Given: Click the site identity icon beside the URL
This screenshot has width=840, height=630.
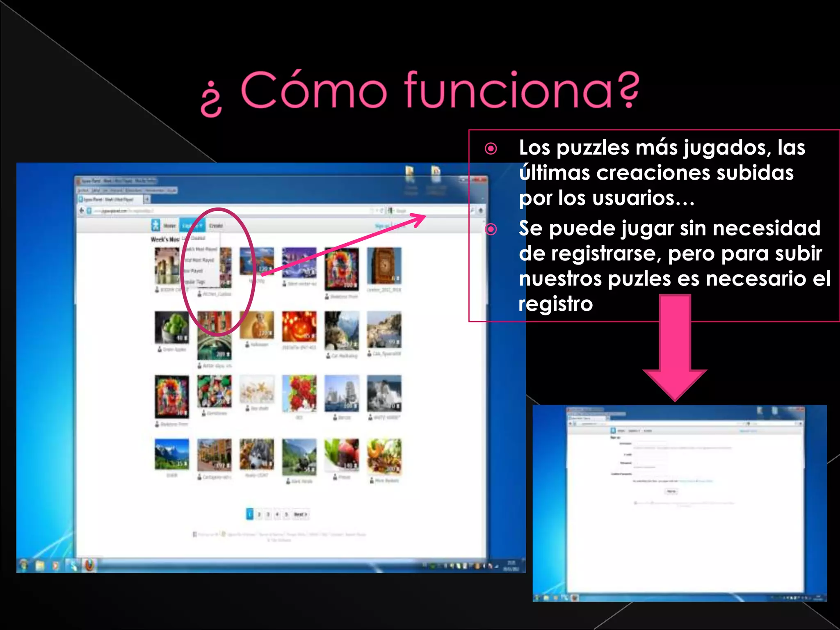Looking at the screenshot, I should coord(89,210).
